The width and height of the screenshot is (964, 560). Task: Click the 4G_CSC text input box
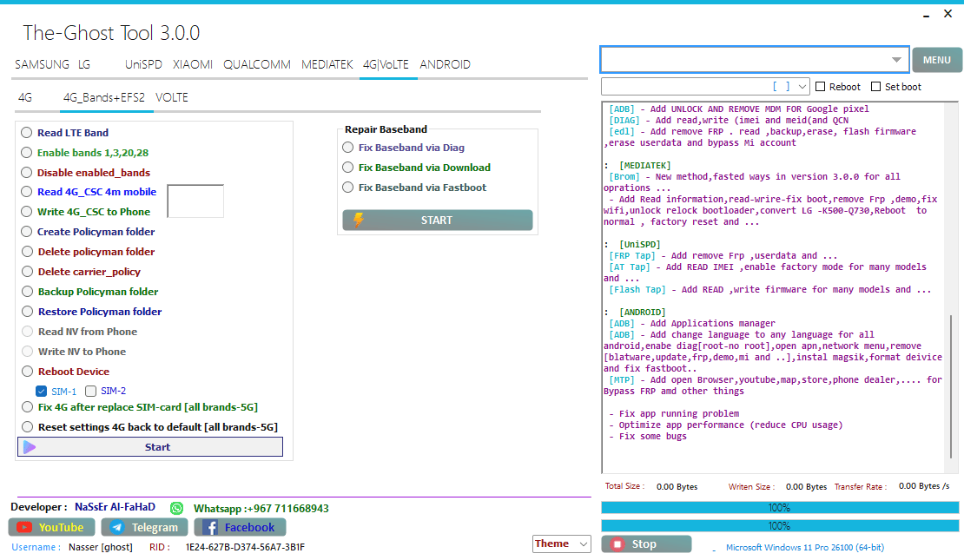coord(195,201)
